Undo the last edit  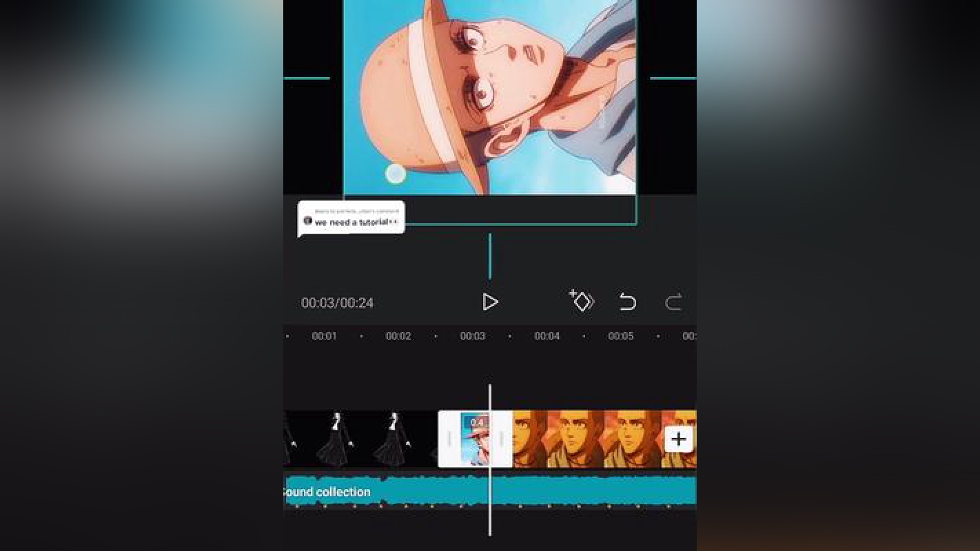tap(627, 302)
